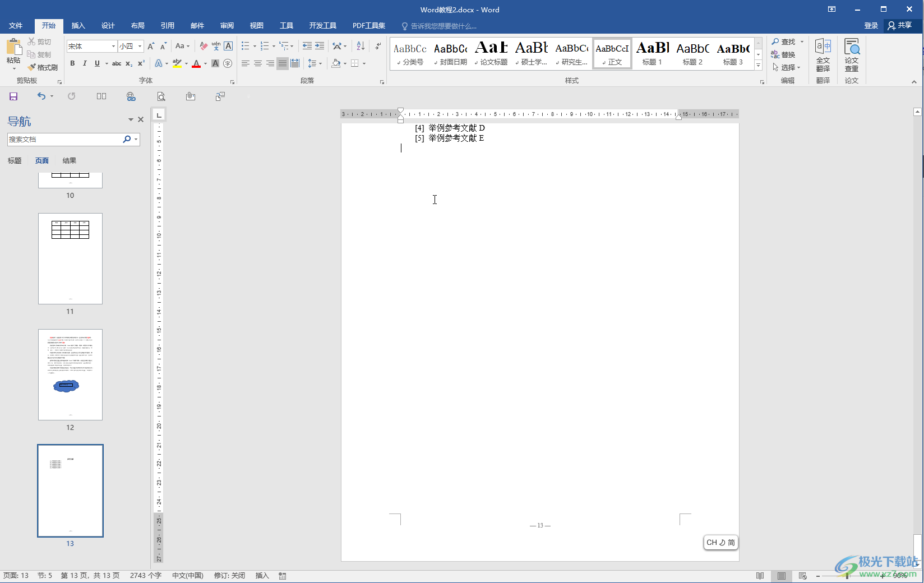Click the Enclose Characters circled icon
This screenshot has height=583, width=924.
tap(228, 63)
